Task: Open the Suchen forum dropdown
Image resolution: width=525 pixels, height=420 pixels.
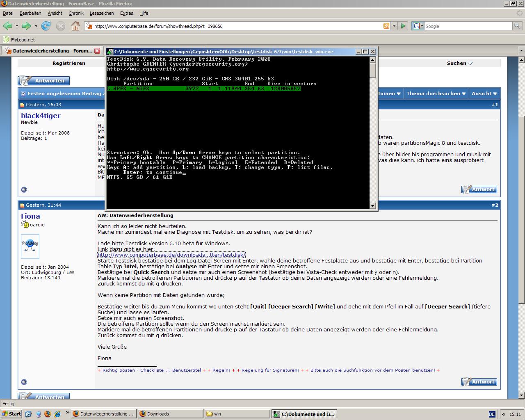Action: [460, 63]
